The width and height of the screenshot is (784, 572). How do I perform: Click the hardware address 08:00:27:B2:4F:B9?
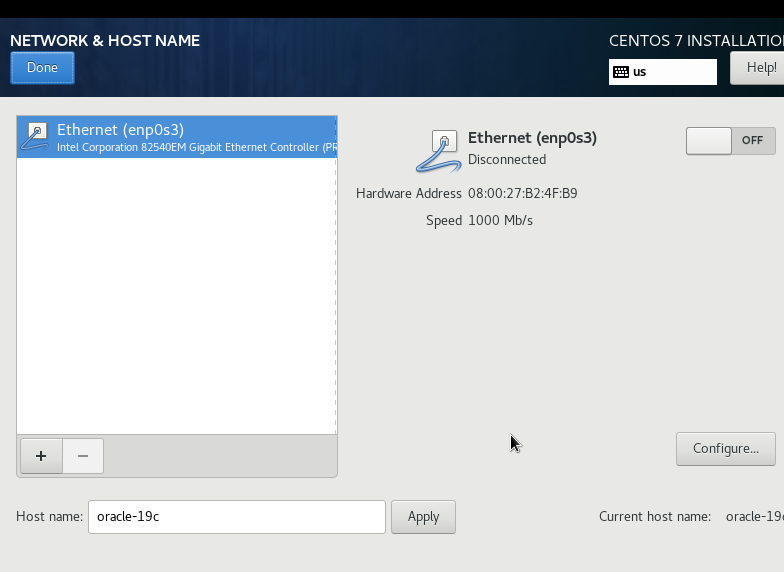point(522,194)
